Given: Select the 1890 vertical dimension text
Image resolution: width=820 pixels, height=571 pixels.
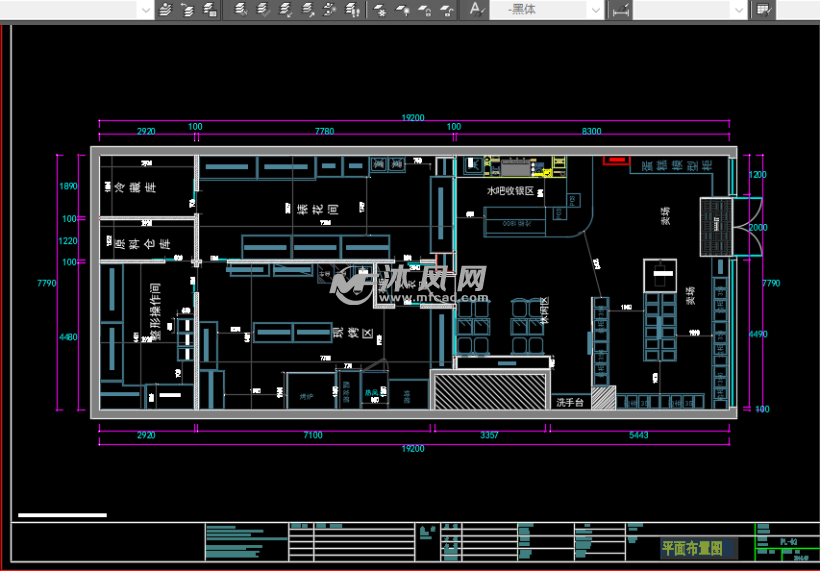Looking at the screenshot, I should [68, 186].
